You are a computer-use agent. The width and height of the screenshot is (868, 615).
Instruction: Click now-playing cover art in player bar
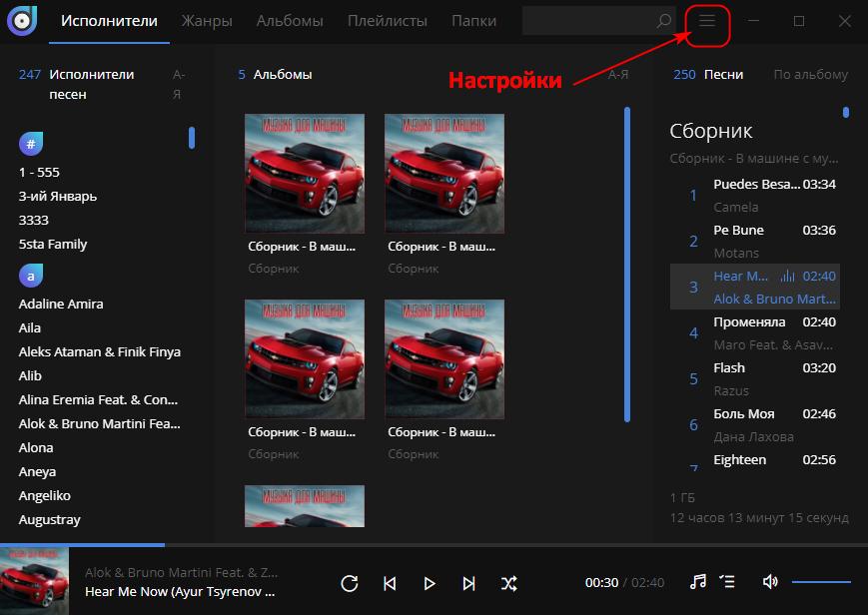[x=34, y=581]
